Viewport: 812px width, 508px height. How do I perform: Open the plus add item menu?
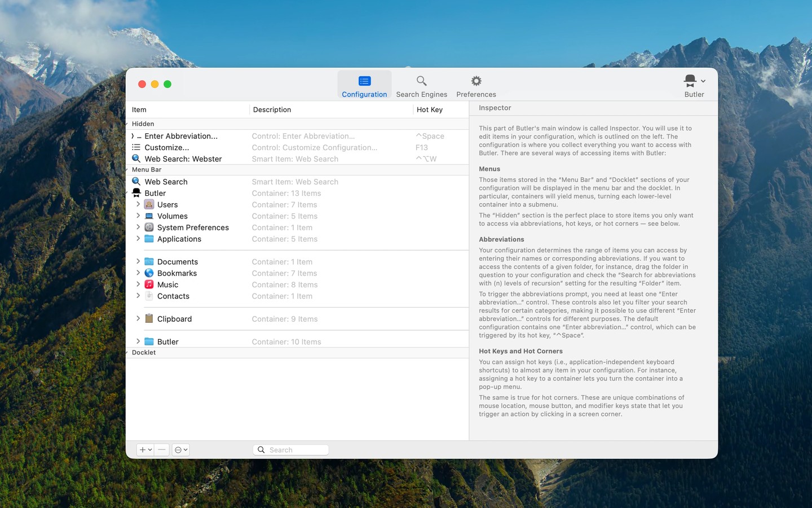(x=145, y=450)
